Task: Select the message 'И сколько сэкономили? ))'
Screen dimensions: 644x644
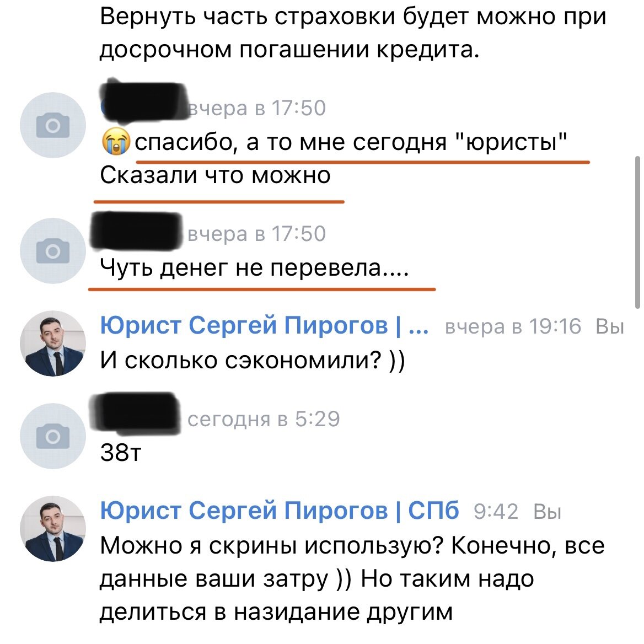Action: pyautogui.click(x=253, y=360)
